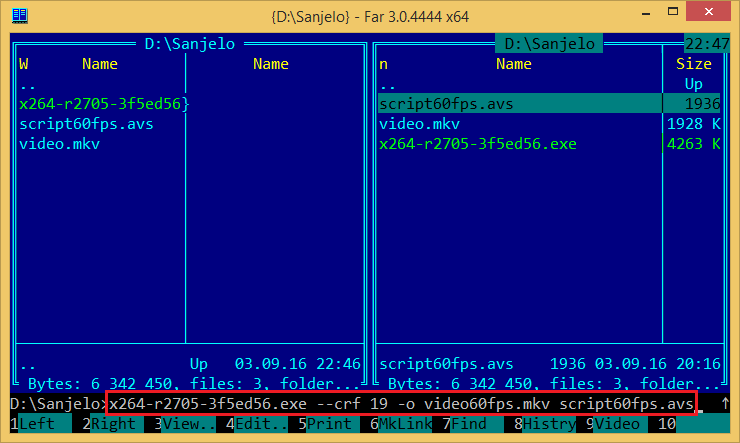Select script60fps.avs in the left panel
The width and height of the screenshot is (740, 443).
click(x=86, y=124)
